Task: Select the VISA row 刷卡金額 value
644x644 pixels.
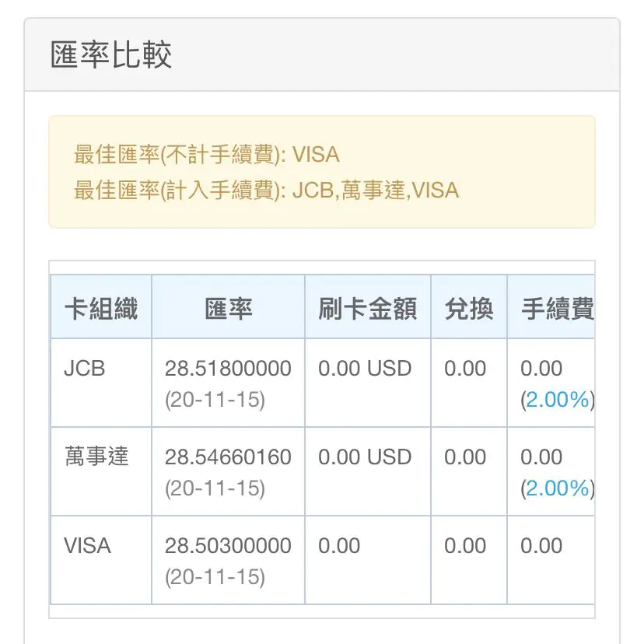Action: coord(339,546)
